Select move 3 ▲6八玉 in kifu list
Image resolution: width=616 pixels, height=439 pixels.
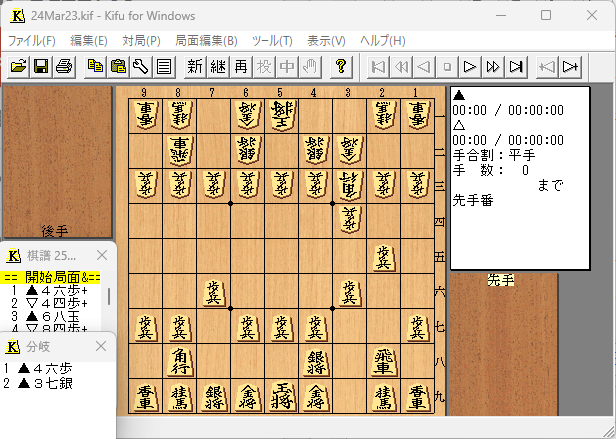point(50,316)
